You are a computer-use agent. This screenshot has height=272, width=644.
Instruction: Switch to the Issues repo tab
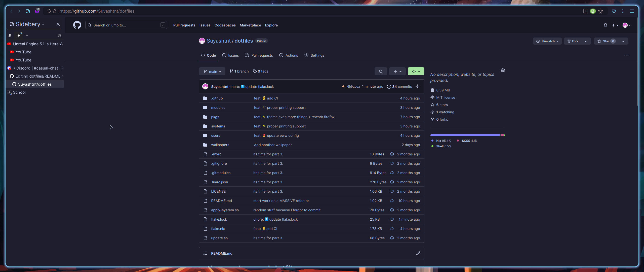click(x=230, y=55)
